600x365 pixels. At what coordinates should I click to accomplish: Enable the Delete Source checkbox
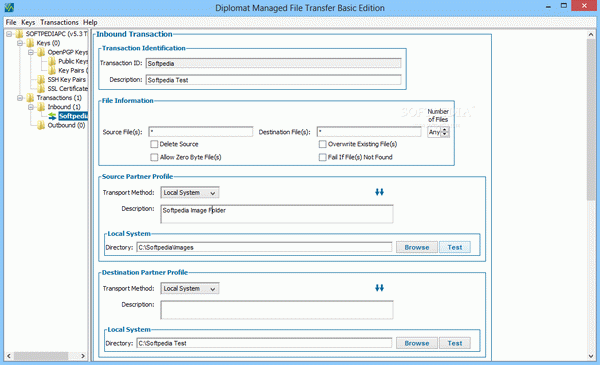point(154,144)
